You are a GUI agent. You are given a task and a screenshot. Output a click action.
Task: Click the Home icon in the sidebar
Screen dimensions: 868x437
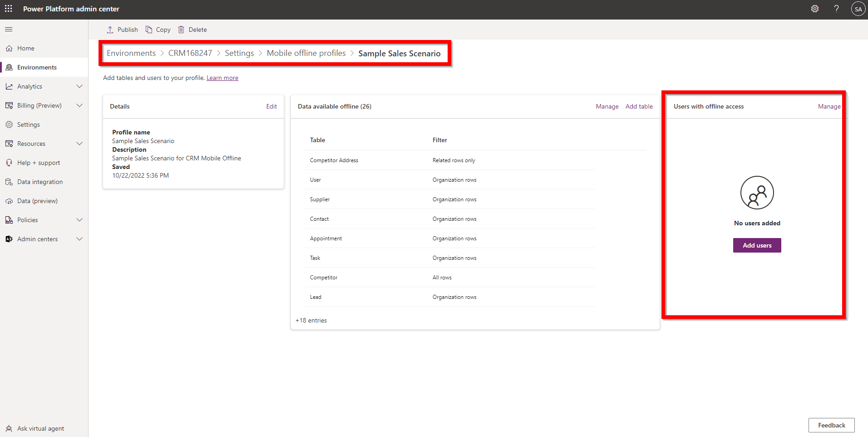[9, 48]
